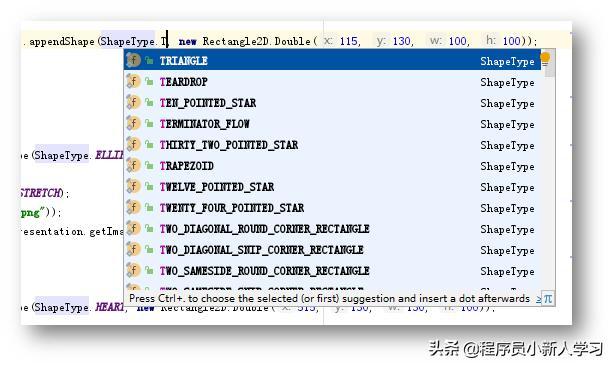
Task: Click the field icon beside THIRTY_TWO_POINTED_STAR
Action: [134, 144]
